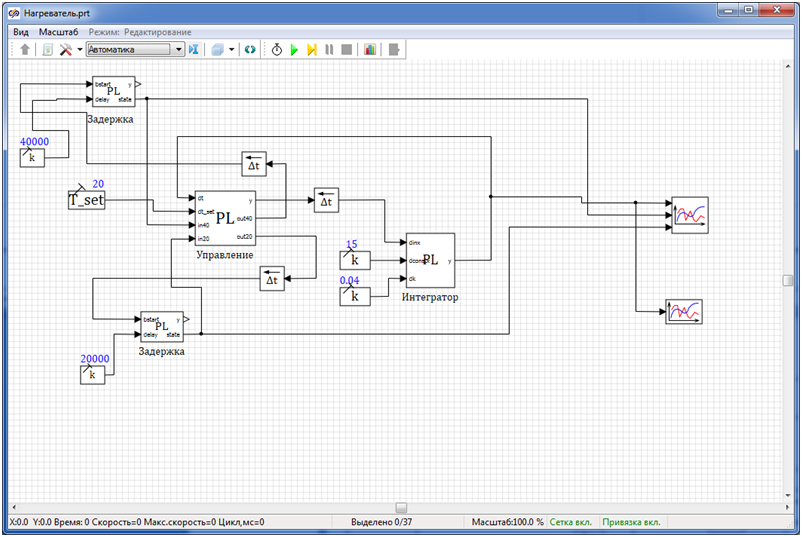Click the value 20000 label
This screenshot has height=537, width=802.
pyautogui.click(x=95, y=359)
